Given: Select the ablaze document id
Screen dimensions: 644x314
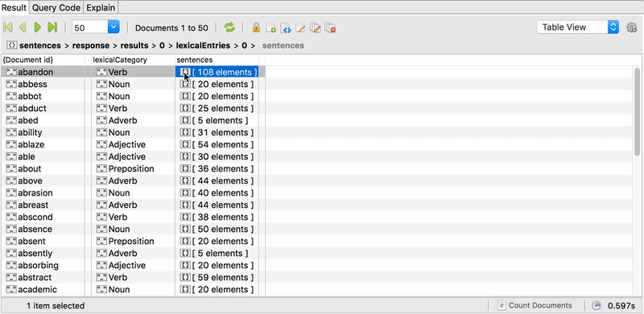Looking at the screenshot, I should 31,145.
